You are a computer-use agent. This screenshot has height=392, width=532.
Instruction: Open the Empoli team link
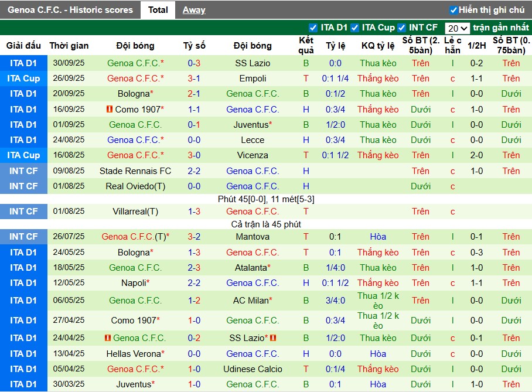[x=253, y=79]
